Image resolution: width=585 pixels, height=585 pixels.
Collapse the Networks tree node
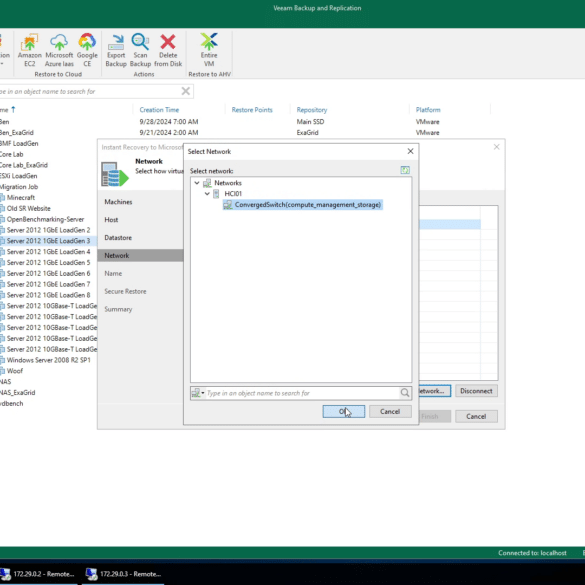(x=197, y=183)
